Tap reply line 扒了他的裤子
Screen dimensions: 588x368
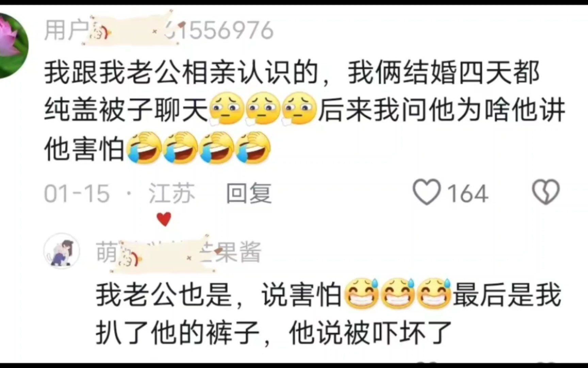178,333
